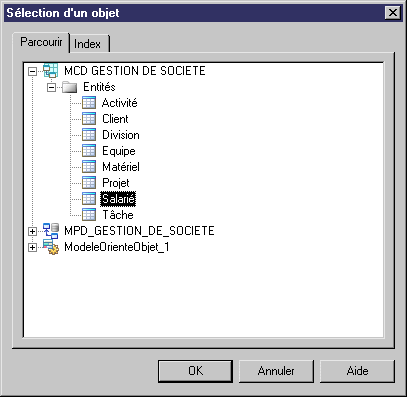Click the MPD_GESTION_DE_SOCIETE physical model icon
Viewport: 407px width, 397px height.
pyautogui.click(x=51, y=231)
